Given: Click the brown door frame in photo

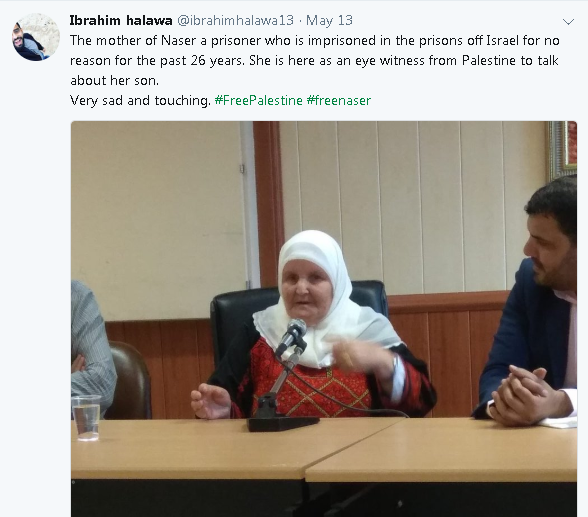Looking at the screenshot, I should point(267,202).
